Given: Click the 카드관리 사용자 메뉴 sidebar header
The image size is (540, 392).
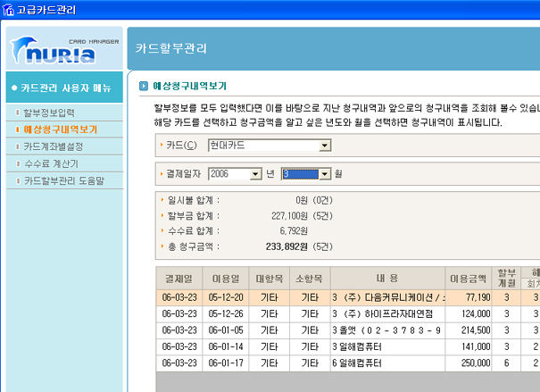Looking at the screenshot, I should [65, 88].
